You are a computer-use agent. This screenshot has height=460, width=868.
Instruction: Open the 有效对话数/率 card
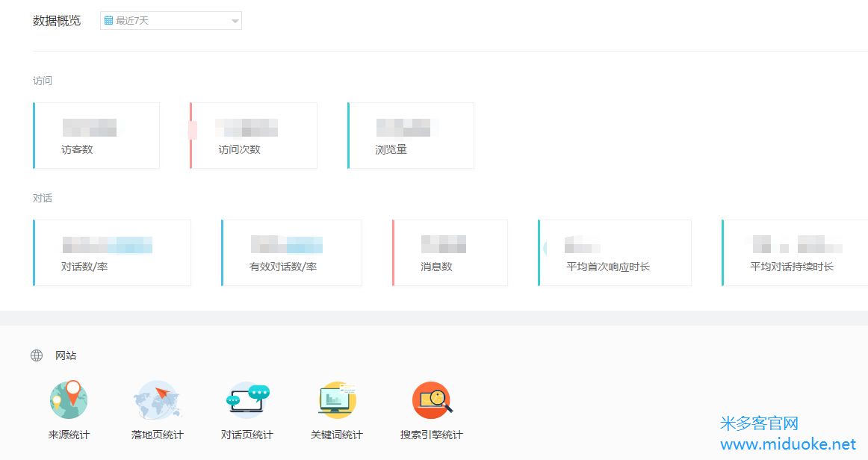[292, 253]
